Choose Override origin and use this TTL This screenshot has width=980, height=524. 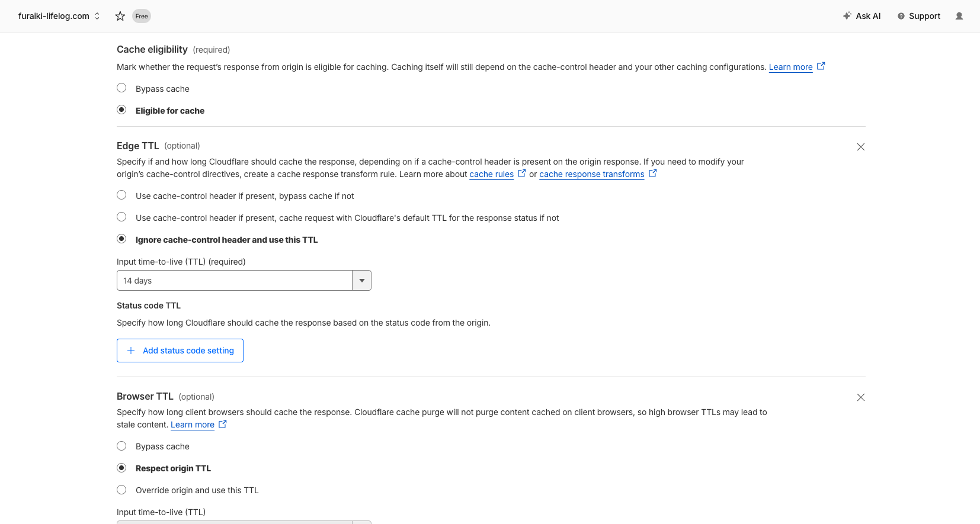coord(121,490)
